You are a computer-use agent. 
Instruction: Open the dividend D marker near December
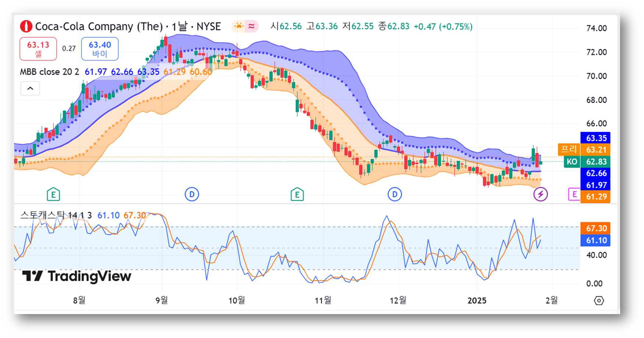(395, 194)
